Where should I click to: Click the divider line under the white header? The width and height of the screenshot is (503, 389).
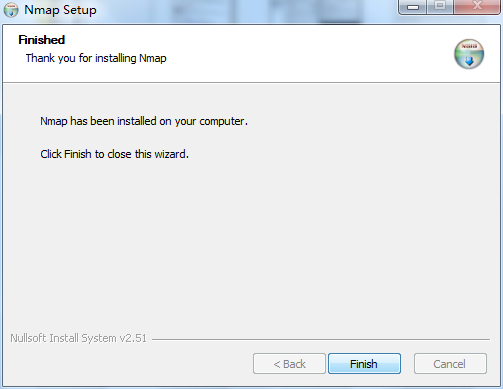coord(252,82)
